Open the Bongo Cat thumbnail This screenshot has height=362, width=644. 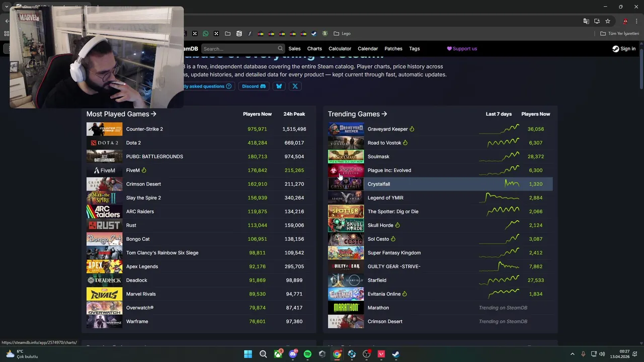click(x=104, y=239)
